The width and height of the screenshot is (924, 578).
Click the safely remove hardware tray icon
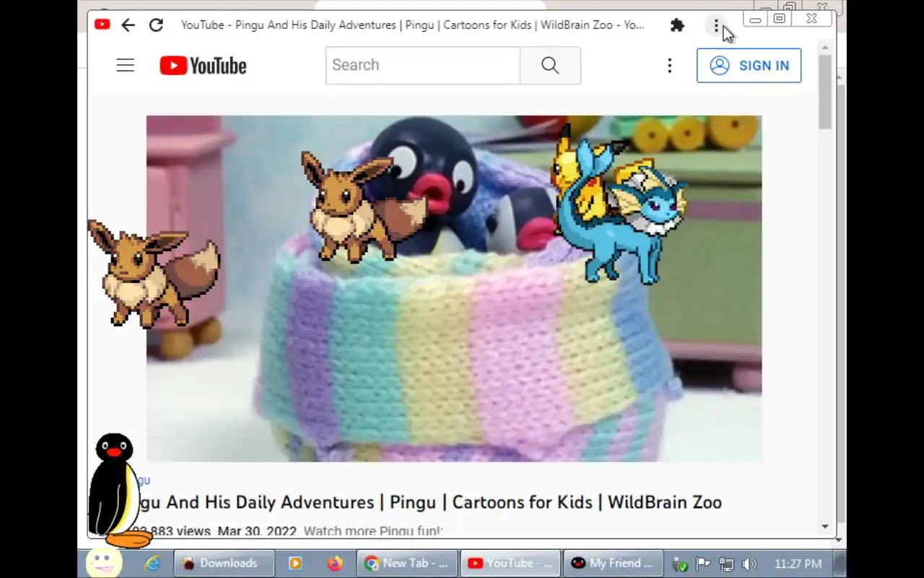(680, 564)
